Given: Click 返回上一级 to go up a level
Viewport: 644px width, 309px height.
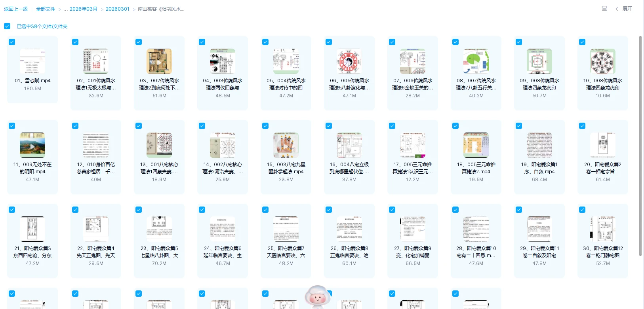Looking at the screenshot, I should 16,9.
